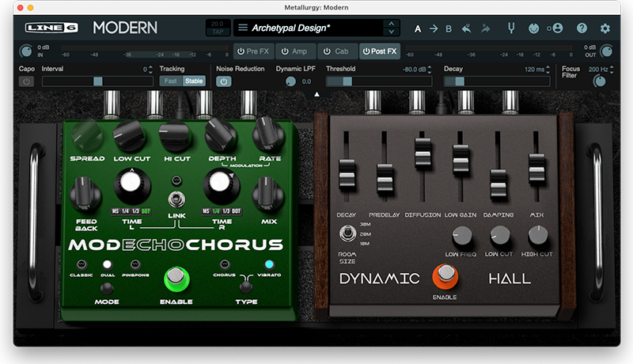
Task: Select 1/4 subdivision for Time R
Action: pos(216,211)
